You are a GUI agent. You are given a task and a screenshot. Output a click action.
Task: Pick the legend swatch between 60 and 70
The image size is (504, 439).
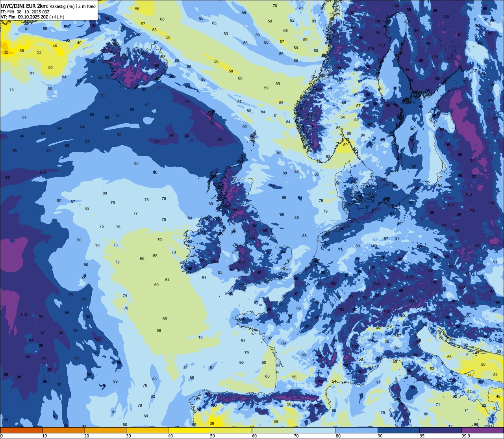273,430
